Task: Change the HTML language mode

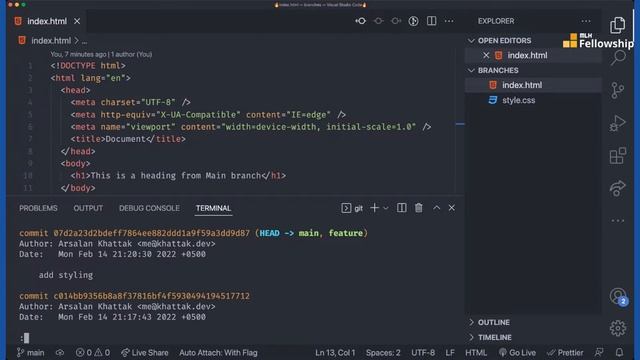Action: coord(476,352)
